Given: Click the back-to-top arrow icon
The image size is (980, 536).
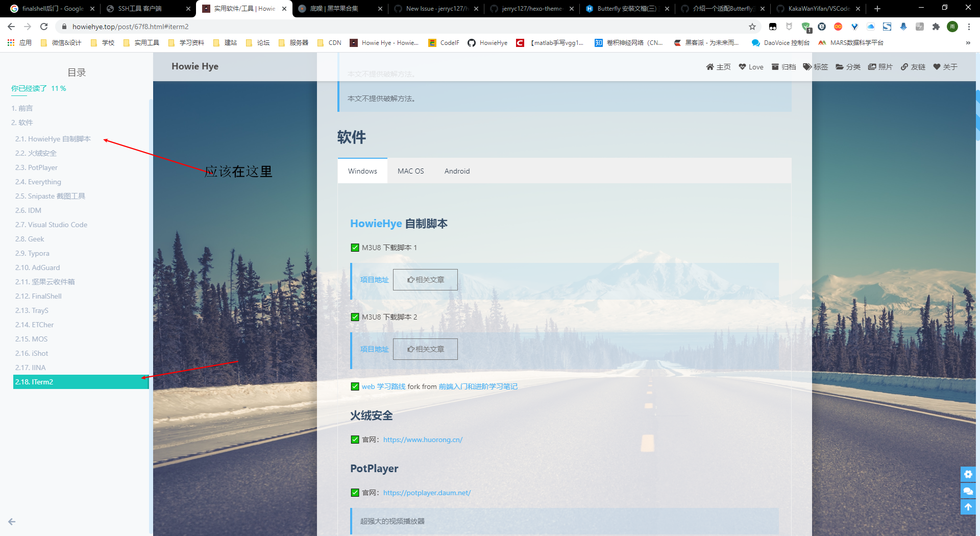Looking at the screenshot, I should click(x=968, y=507).
